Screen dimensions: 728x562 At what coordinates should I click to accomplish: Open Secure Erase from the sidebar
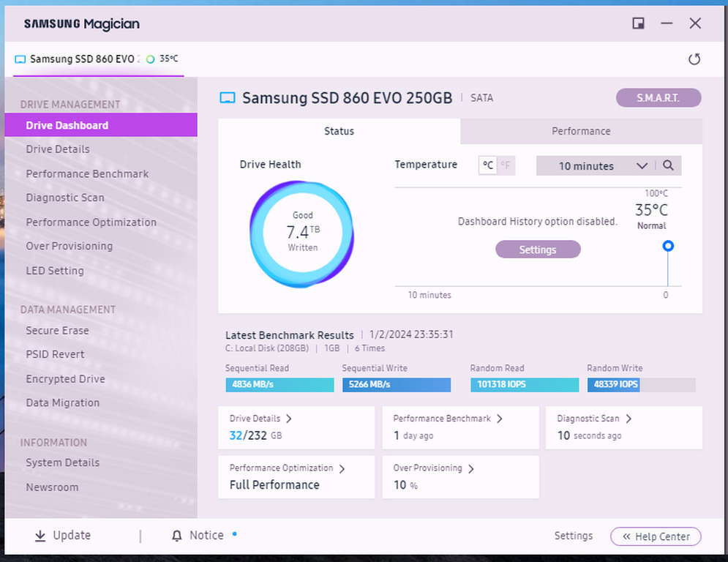click(x=57, y=330)
